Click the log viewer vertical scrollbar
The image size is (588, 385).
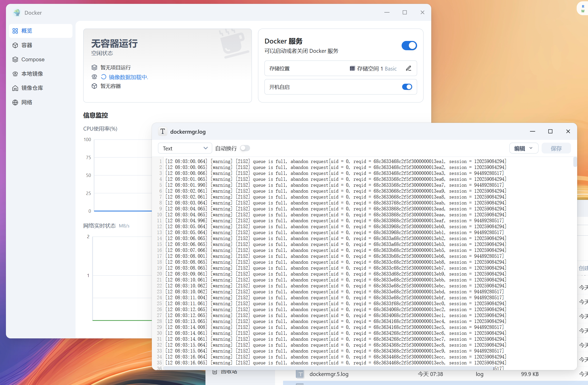pos(575,162)
